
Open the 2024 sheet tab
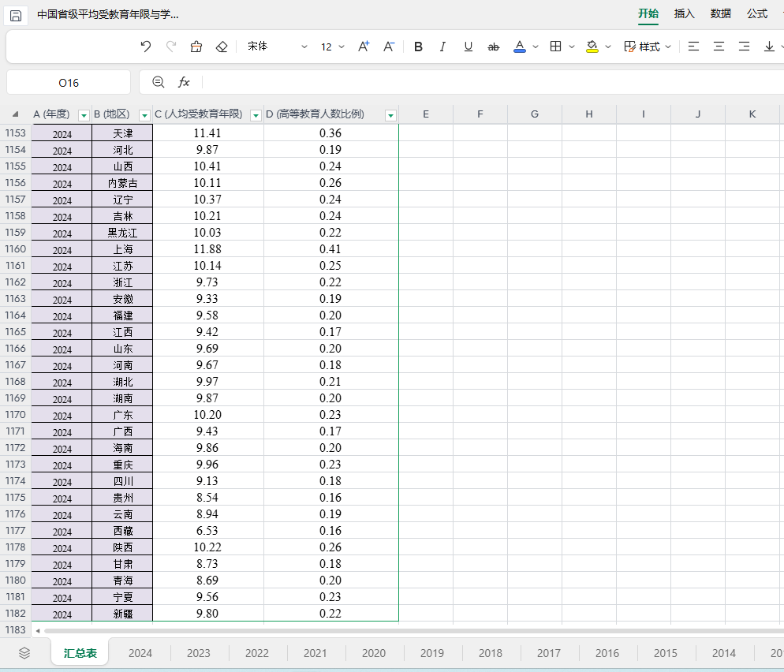(140, 653)
